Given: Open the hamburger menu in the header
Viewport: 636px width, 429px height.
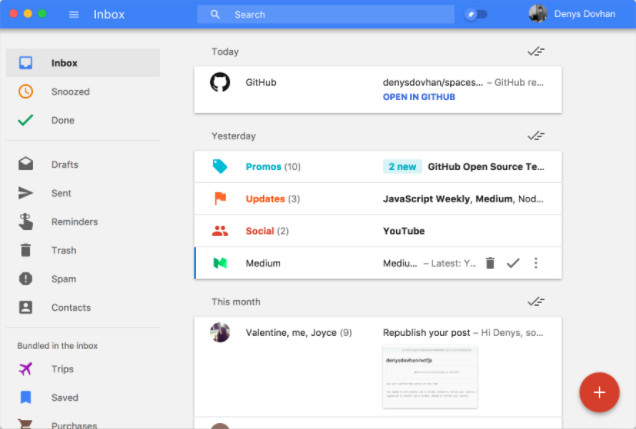Looking at the screenshot, I should [x=74, y=15].
